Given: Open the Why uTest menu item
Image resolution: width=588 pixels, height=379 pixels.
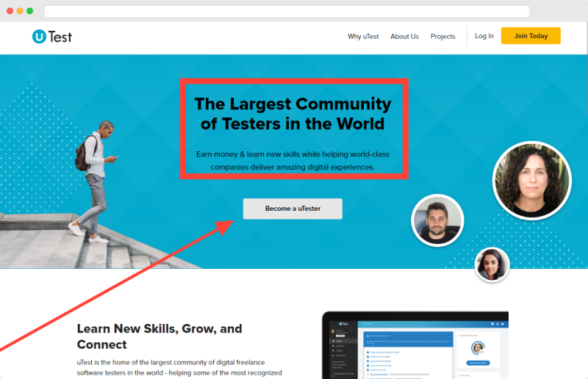Looking at the screenshot, I should (363, 37).
